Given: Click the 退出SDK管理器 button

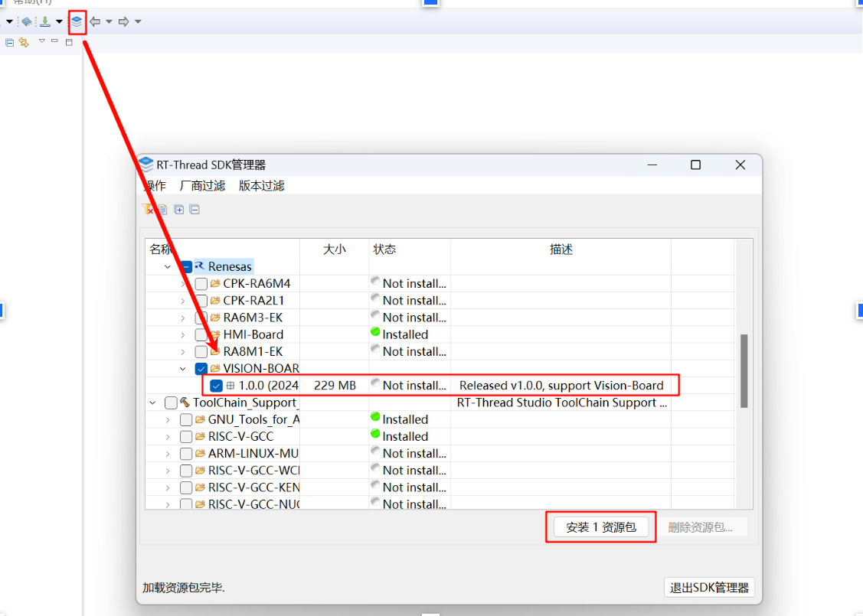Looking at the screenshot, I should tap(709, 588).
